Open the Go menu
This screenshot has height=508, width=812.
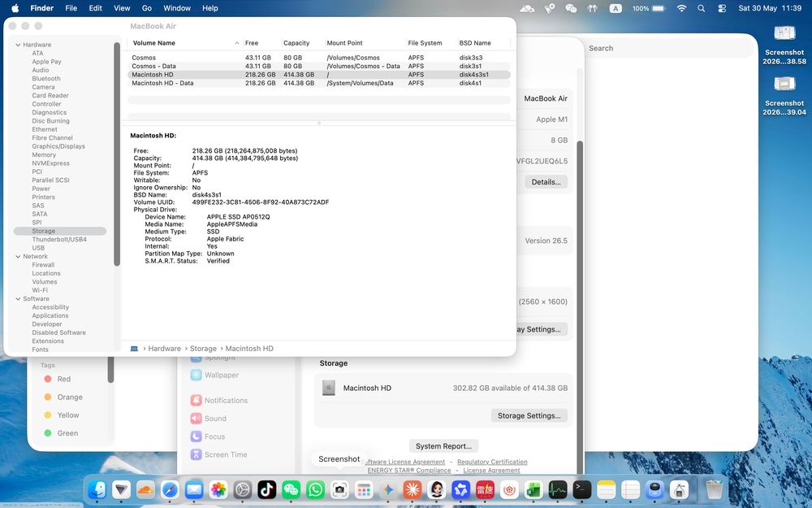pos(147,8)
